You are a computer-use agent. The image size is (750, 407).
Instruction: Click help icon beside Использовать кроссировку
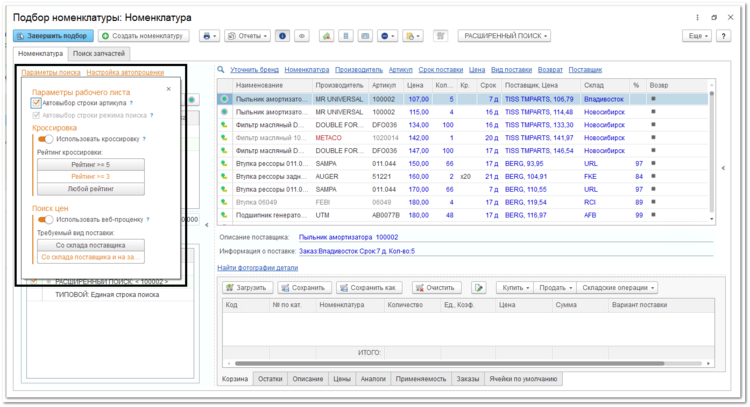point(144,139)
